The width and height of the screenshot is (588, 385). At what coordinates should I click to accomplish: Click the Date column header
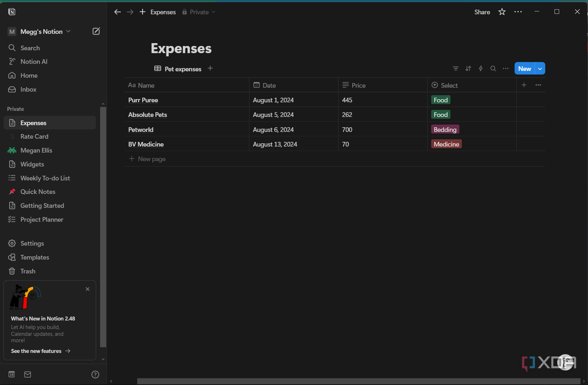point(294,85)
